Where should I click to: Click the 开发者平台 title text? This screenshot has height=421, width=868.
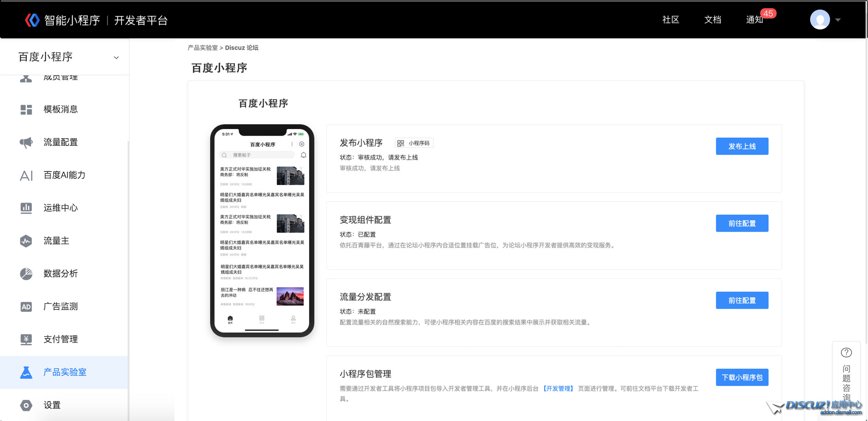point(141,20)
